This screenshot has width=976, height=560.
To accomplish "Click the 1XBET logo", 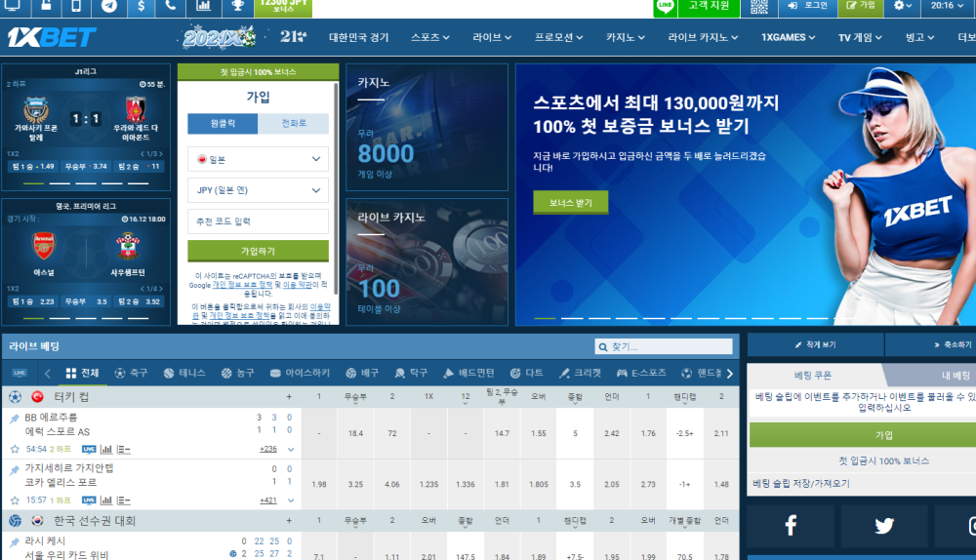I will tap(52, 38).
